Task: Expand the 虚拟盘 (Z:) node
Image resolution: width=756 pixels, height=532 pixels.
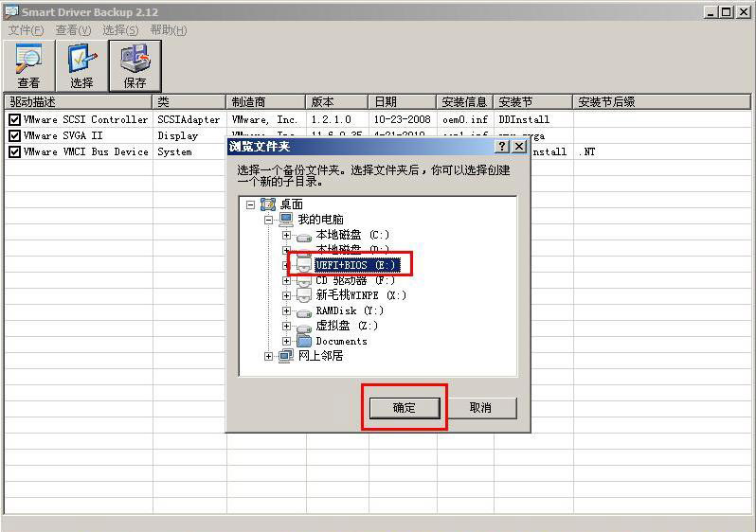Action: (x=286, y=326)
